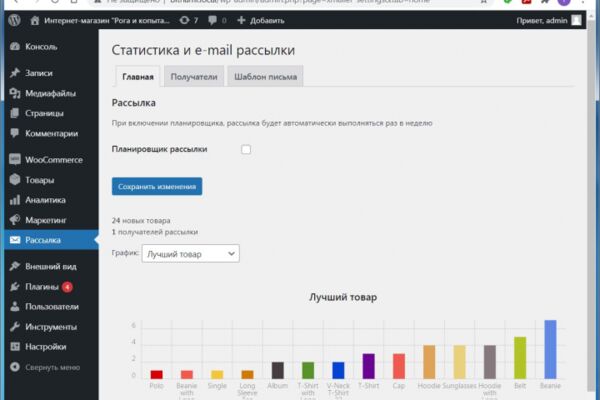
Task: Click the red Polo bar in chart
Action: click(x=157, y=374)
